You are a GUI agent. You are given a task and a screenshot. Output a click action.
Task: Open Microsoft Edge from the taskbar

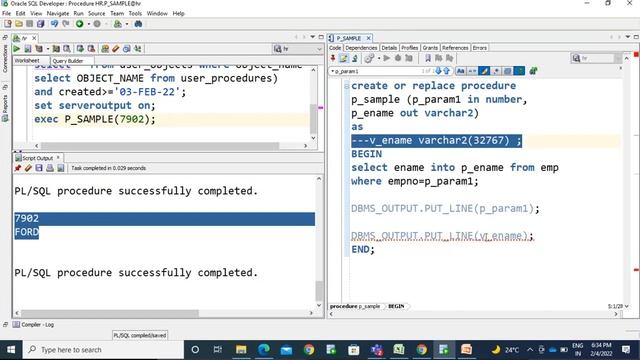coord(264,350)
